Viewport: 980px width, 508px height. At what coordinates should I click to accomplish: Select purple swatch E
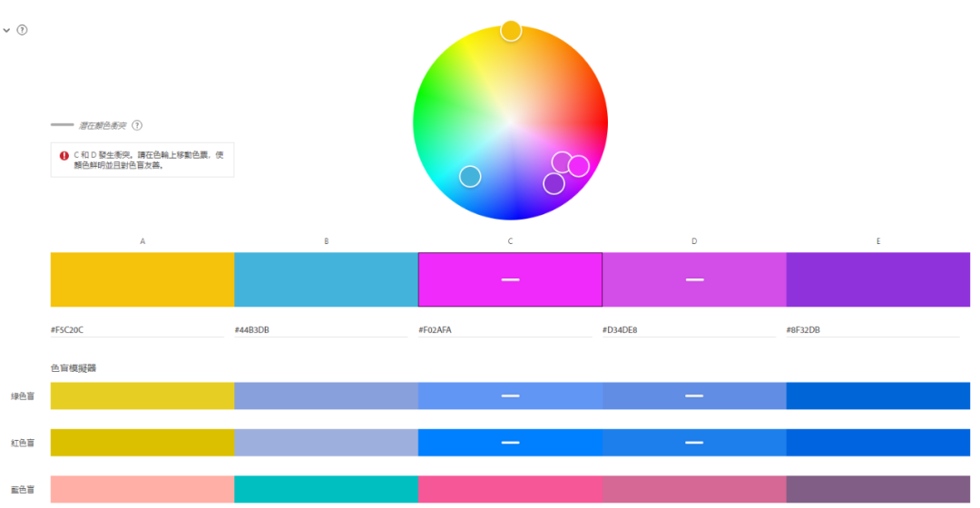point(878,279)
